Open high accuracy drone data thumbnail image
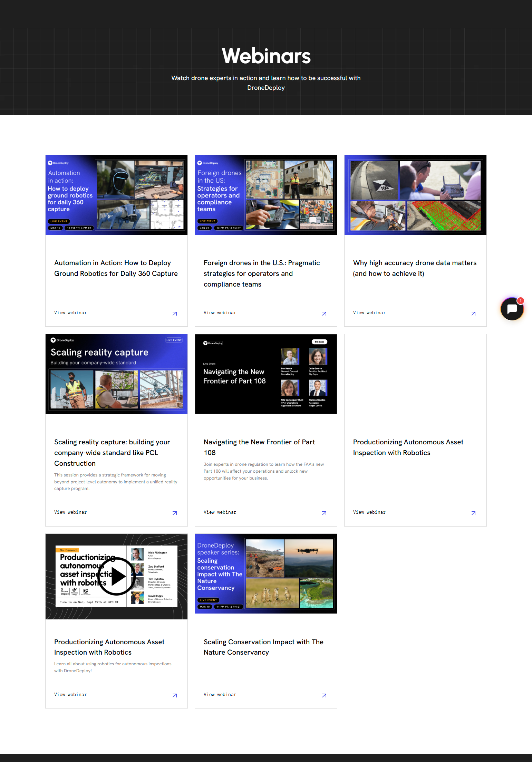Image resolution: width=532 pixels, height=762 pixels. (415, 195)
